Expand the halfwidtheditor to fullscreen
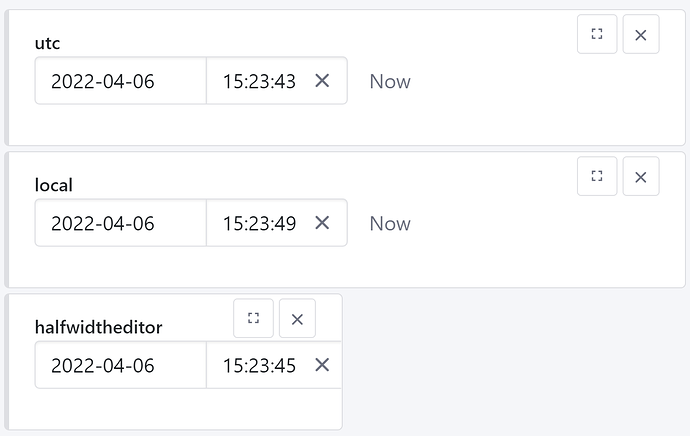Image resolution: width=690 pixels, height=436 pixels. [x=253, y=318]
